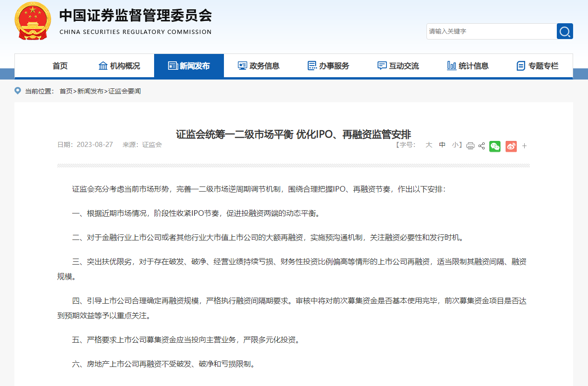Open the 办事服务 navigation tab
The height and width of the screenshot is (386, 588).
pyautogui.click(x=329, y=66)
